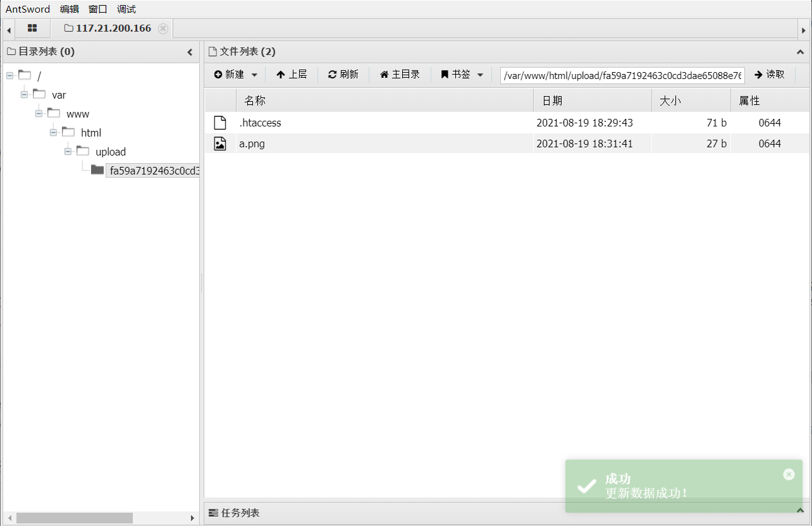This screenshot has width=812, height=526.
Task: Open the 调试 menu
Action: (126, 9)
